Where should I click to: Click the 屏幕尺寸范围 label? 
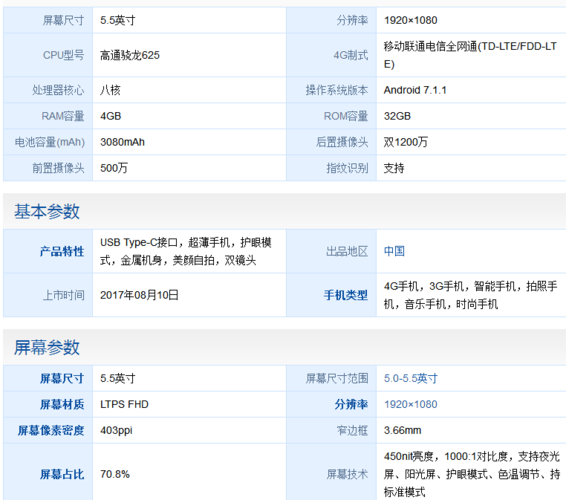[x=337, y=378]
